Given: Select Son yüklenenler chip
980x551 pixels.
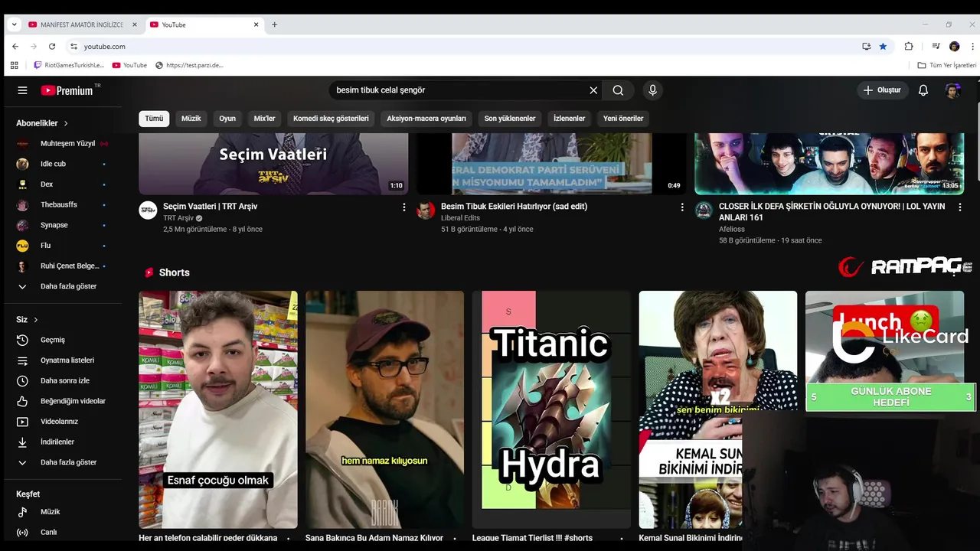Looking at the screenshot, I should [x=510, y=119].
